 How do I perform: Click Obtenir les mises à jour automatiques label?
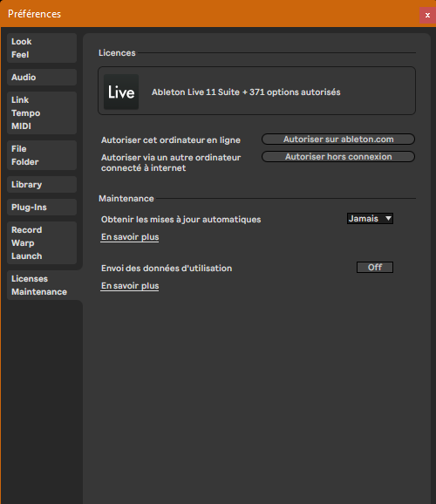[x=181, y=220]
